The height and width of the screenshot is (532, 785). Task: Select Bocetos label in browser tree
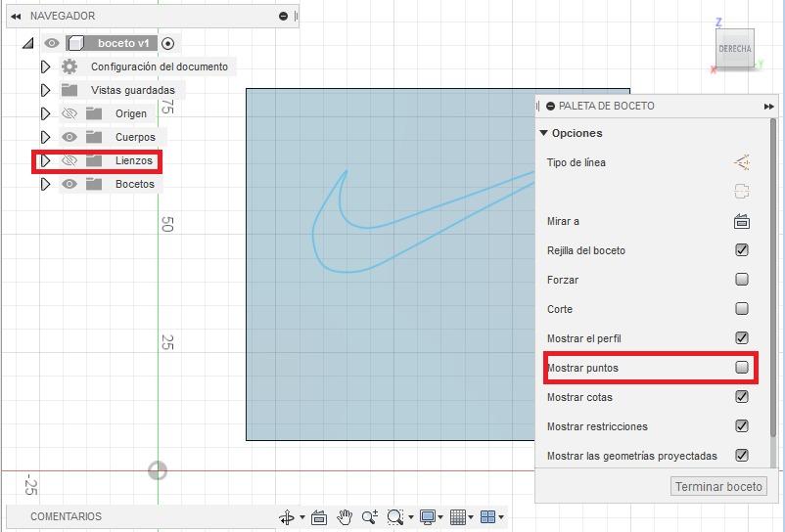point(135,184)
